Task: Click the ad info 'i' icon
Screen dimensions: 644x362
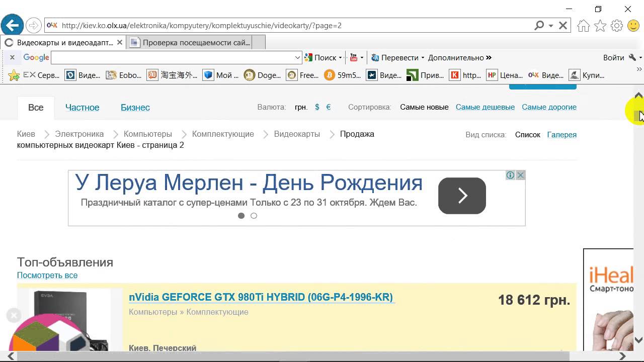Action: point(510,175)
